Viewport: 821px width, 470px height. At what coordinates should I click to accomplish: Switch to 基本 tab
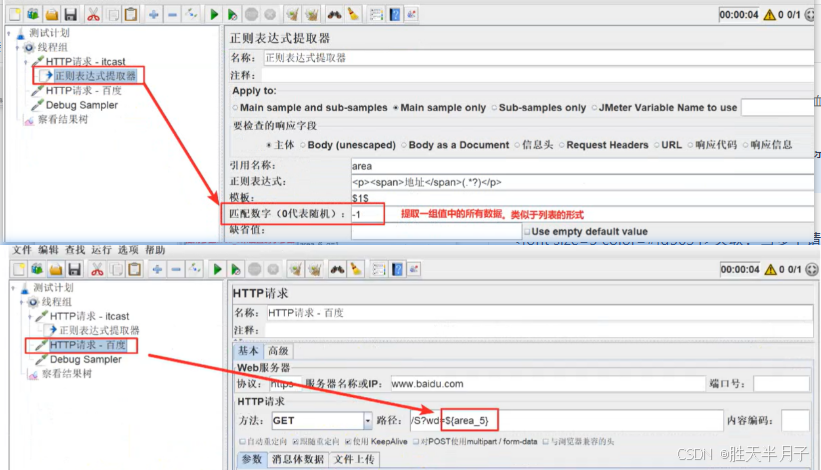coord(248,351)
